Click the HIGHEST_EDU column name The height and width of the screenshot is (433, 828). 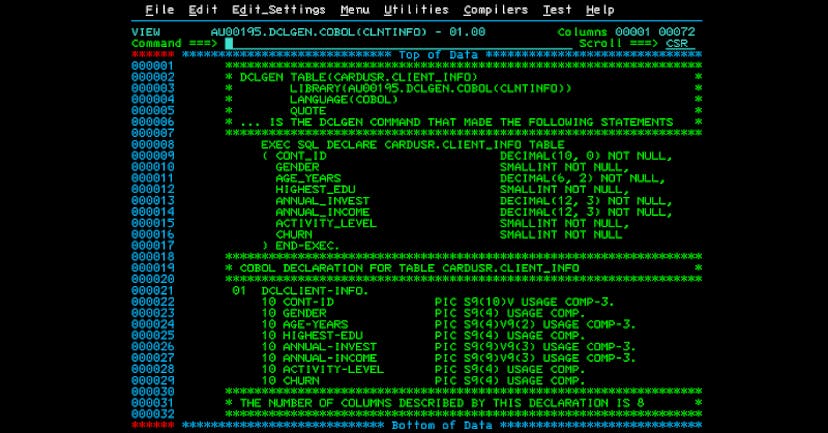pyautogui.click(x=315, y=190)
